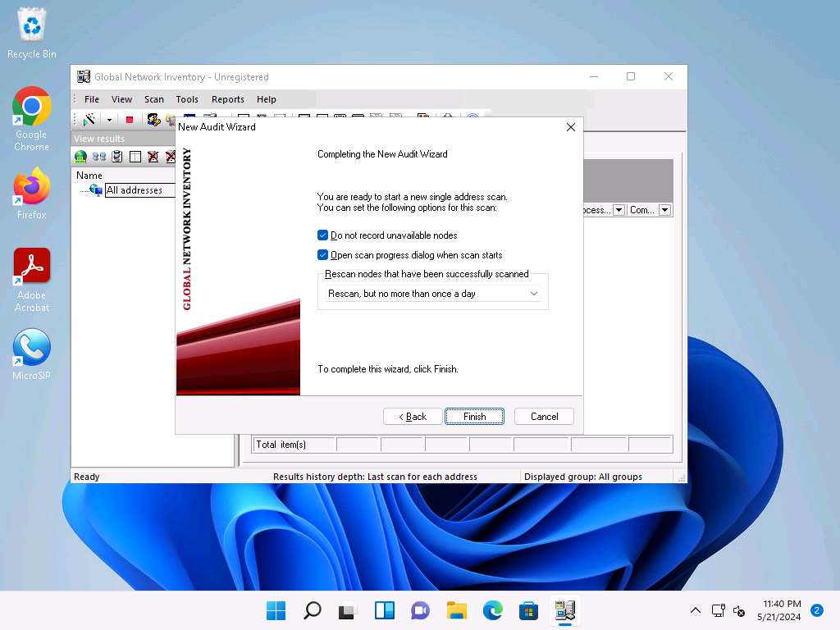This screenshot has height=630, width=840.
Task: Click the green globe icon in View results
Action: tap(80, 157)
